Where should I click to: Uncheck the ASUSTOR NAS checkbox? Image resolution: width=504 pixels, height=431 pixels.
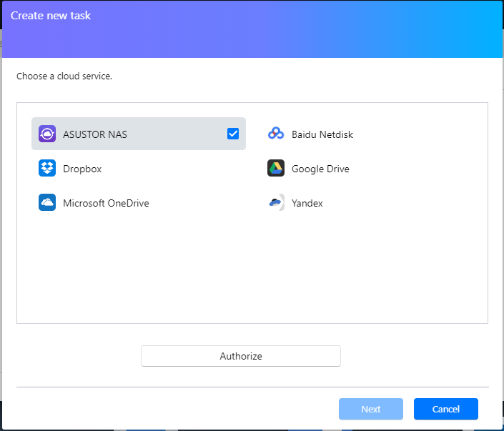point(233,134)
